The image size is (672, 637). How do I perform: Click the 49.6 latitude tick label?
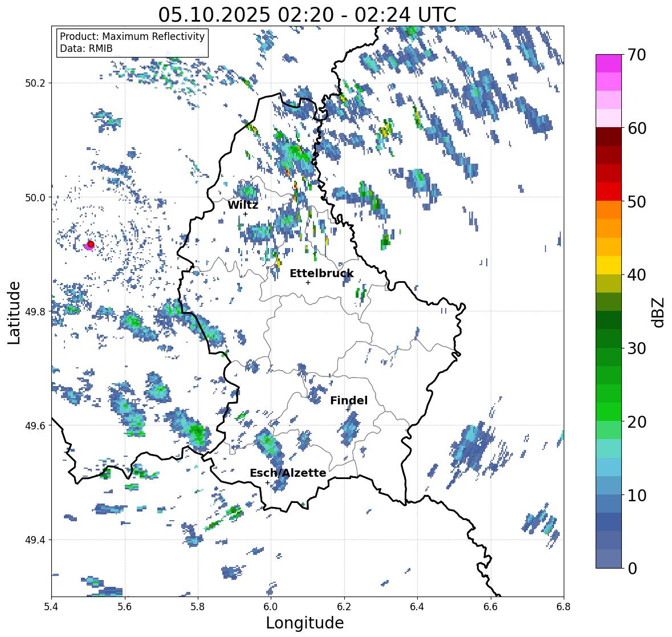click(35, 425)
